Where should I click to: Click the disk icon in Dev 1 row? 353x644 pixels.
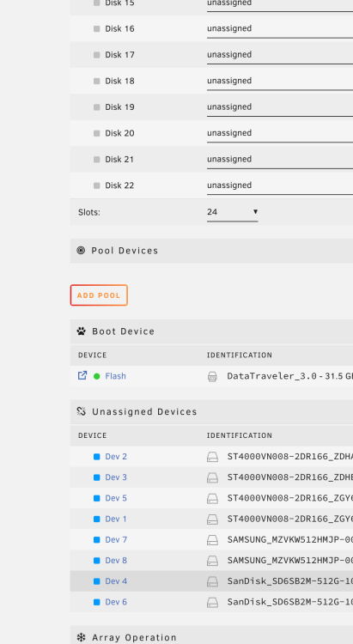[x=212, y=519]
